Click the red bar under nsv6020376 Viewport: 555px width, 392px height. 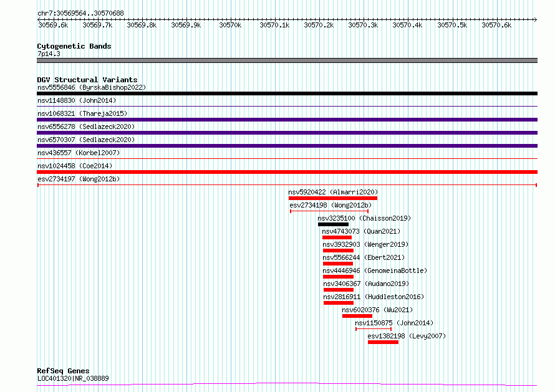(357, 316)
